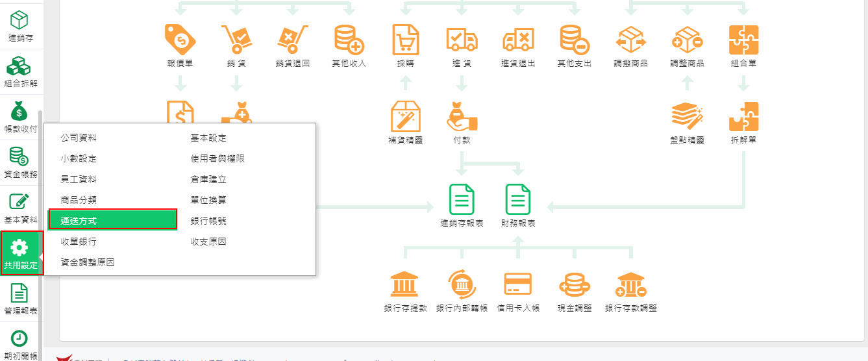Open the 組合拆解 sidebar module

[x=19, y=72]
